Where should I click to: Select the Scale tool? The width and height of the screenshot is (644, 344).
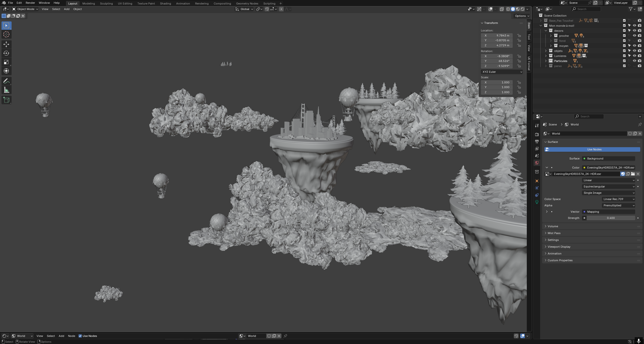point(6,62)
